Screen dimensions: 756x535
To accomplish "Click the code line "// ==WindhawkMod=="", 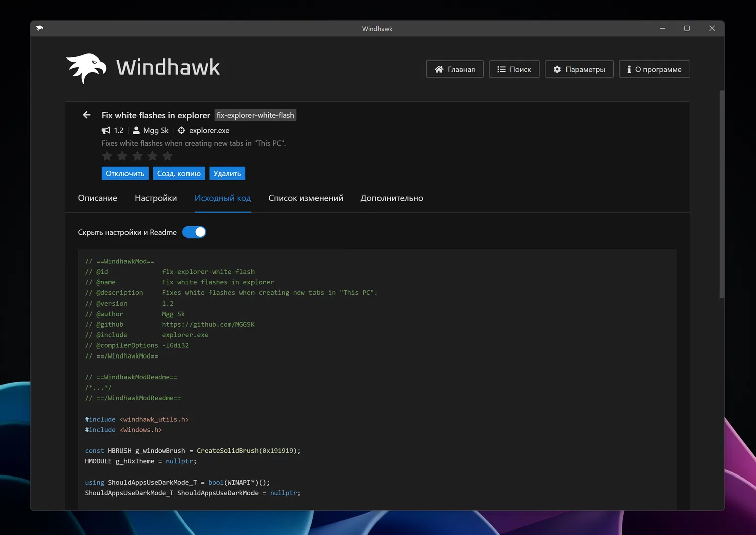I will point(119,261).
